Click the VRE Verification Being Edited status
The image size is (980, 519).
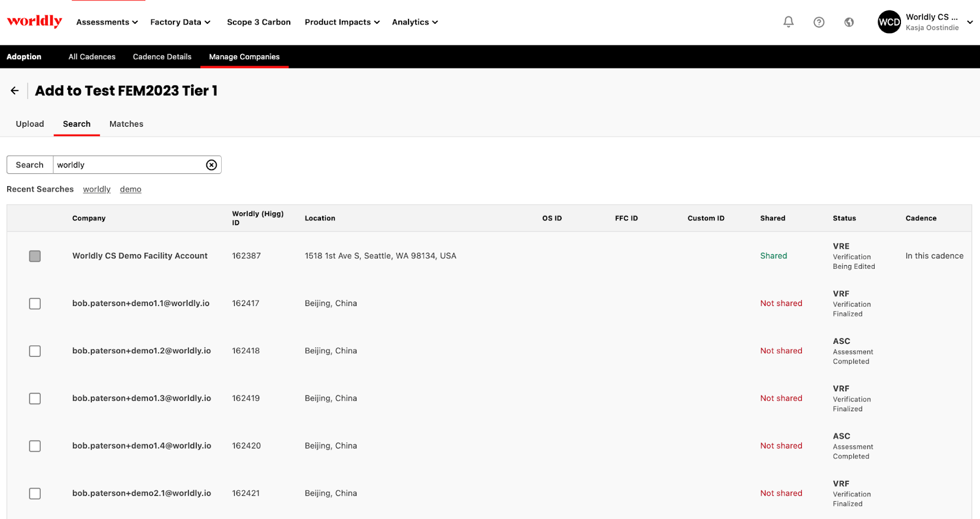pyautogui.click(x=854, y=256)
